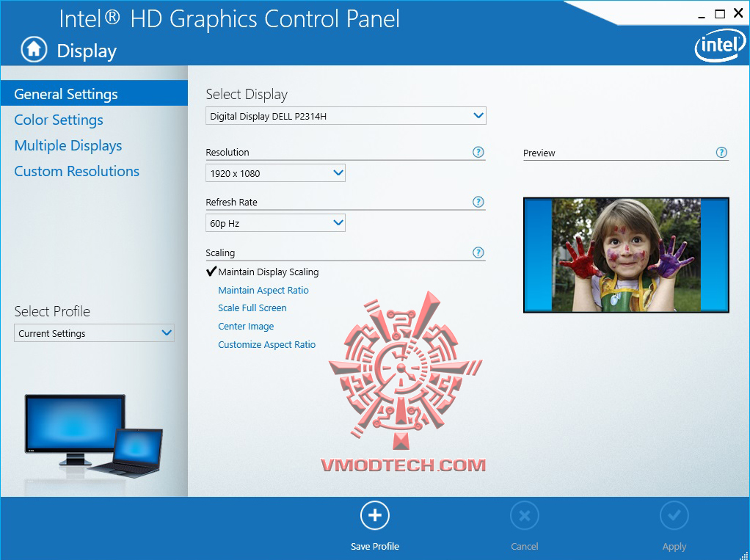The height and width of the screenshot is (560, 750).
Task: Choose Center Image scaling option
Action: [x=246, y=326]
